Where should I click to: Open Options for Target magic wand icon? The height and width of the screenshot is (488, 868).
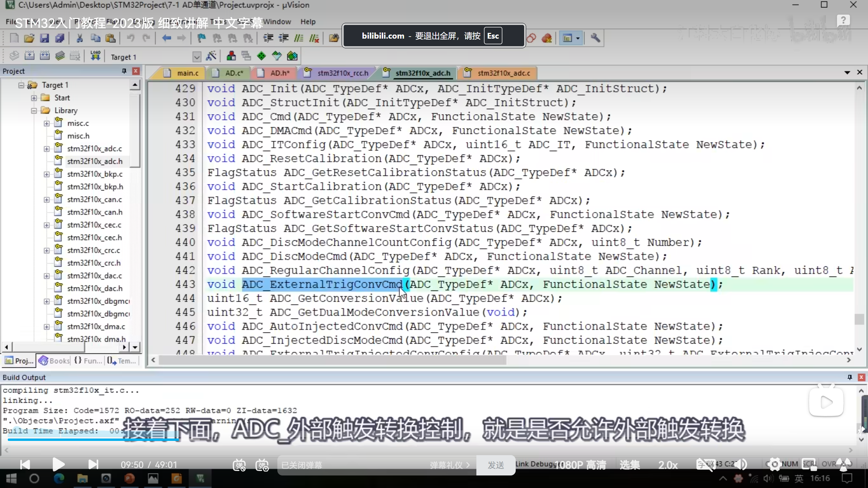[211, 56]
